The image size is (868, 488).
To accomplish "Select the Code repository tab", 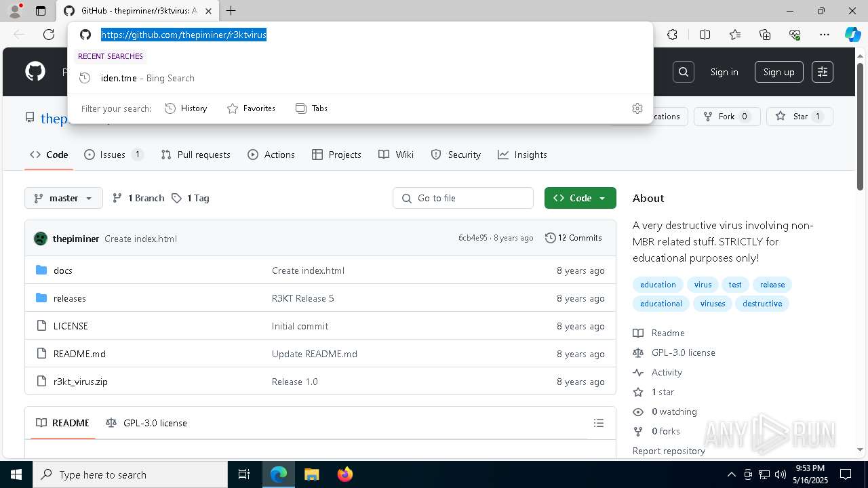I will (49, 155).
